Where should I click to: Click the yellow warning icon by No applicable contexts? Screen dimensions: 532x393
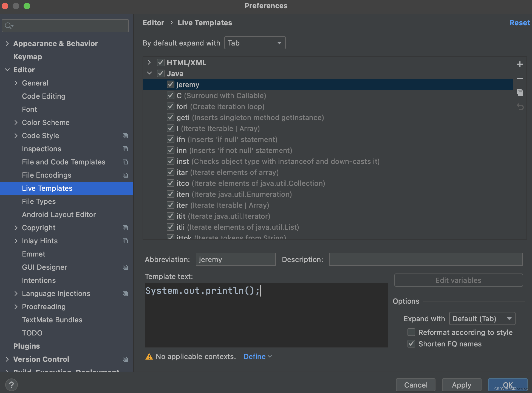tap(149, 357)
